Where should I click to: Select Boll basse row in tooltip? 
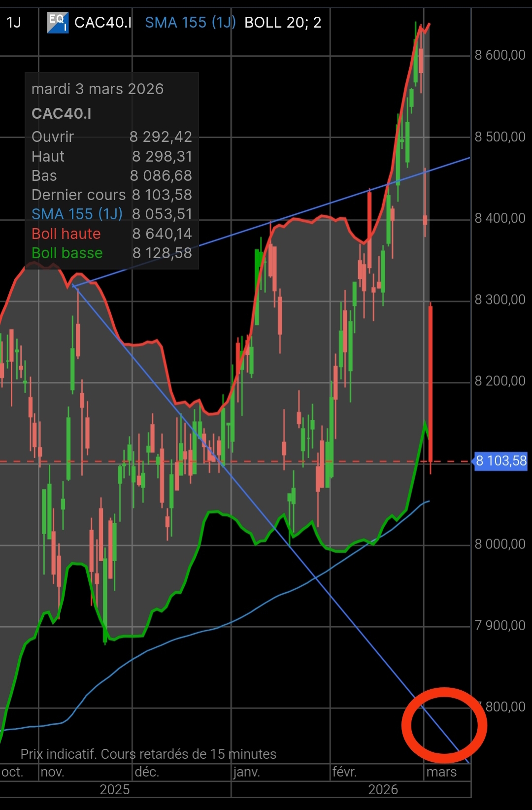click(x=112, y=253)
